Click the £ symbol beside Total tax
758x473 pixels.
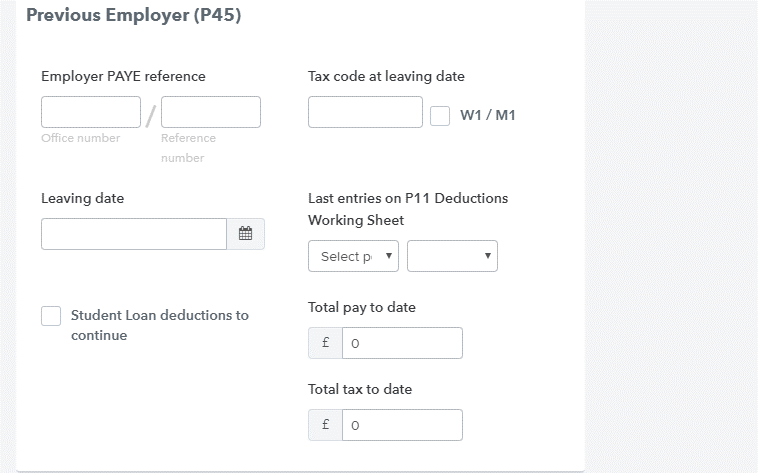tap(325, 425)
